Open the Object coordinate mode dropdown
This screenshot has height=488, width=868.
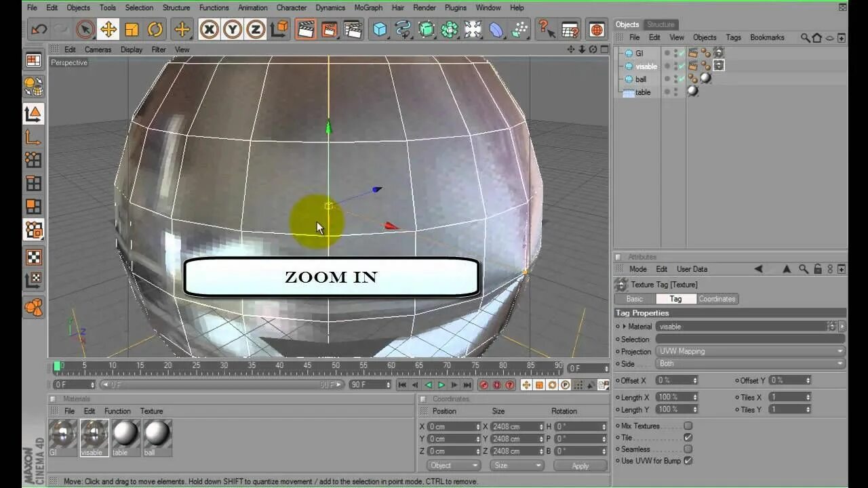coord(454,466)
